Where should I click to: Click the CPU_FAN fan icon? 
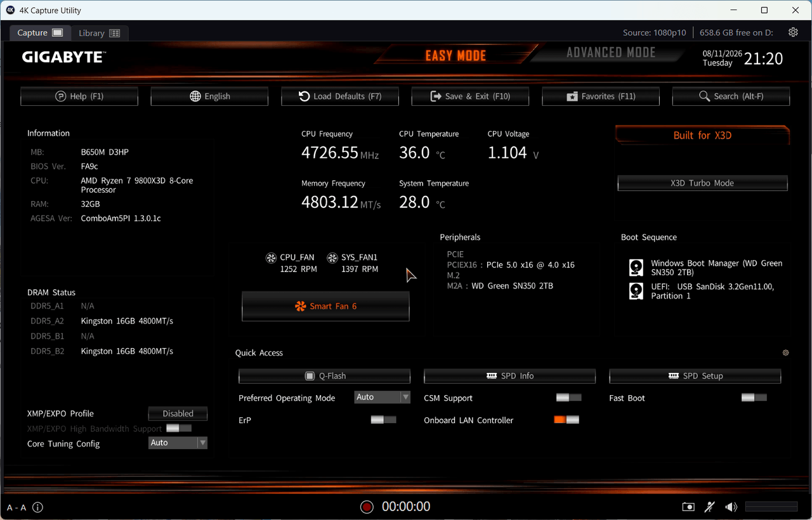(271, 257)
